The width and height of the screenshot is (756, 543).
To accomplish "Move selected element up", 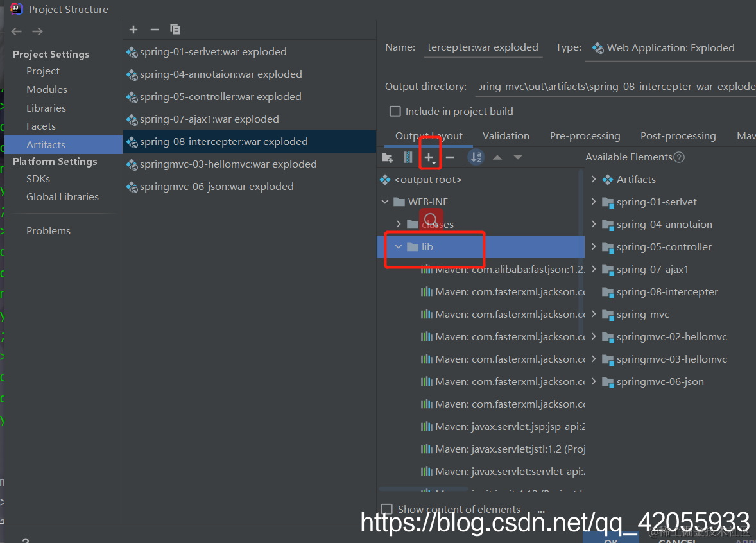I will [x=497, y=157].
